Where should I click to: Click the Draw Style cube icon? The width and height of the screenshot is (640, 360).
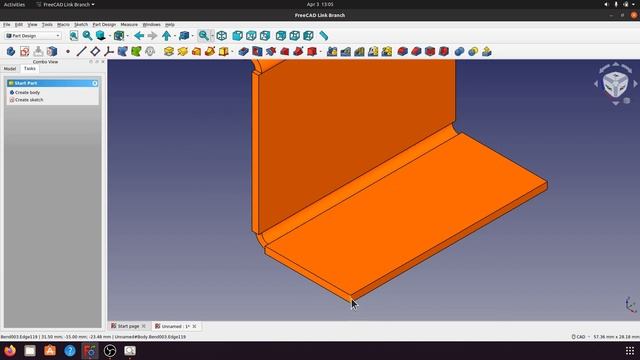tap(100, 36)
